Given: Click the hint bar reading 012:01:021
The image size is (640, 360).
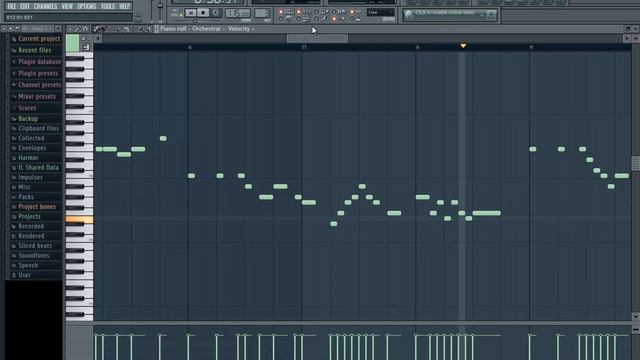Looking at the screenshot, I should [x=68, y=17].
